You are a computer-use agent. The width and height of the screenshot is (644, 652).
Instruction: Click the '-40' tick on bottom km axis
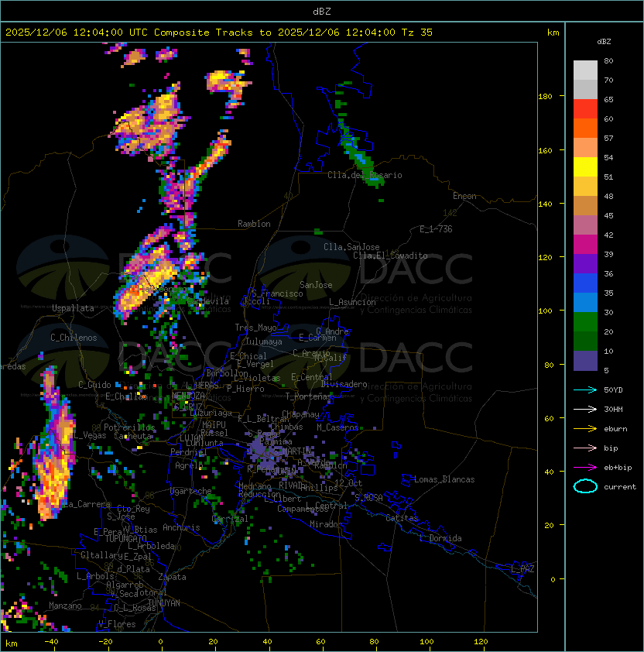coord(51,642)
